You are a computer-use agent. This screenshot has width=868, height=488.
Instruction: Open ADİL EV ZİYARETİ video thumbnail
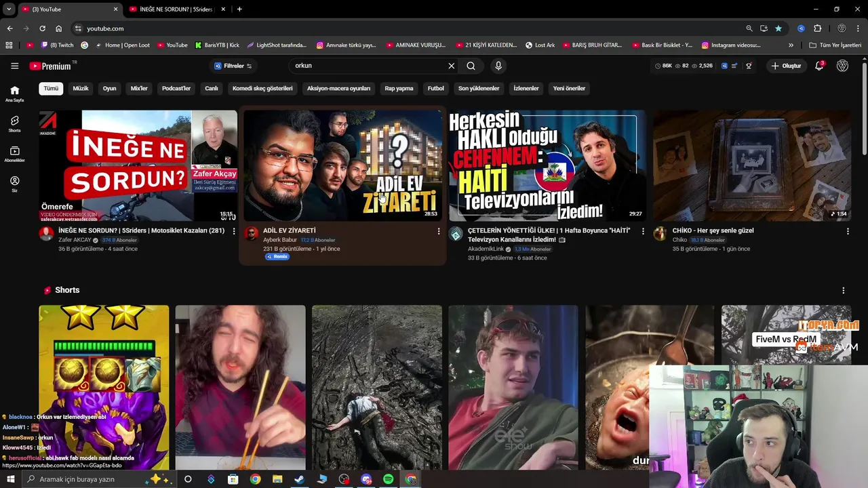pyautogui.click(x=342, y=165)
